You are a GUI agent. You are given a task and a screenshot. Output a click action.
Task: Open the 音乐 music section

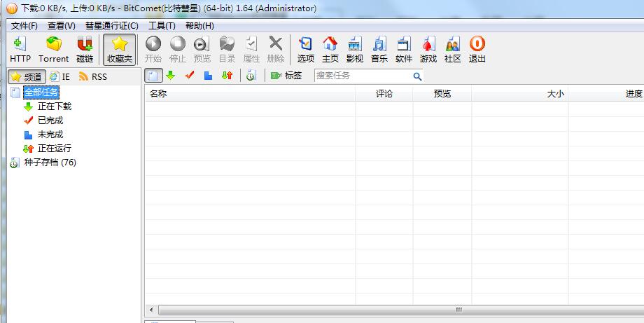point(379,50)
